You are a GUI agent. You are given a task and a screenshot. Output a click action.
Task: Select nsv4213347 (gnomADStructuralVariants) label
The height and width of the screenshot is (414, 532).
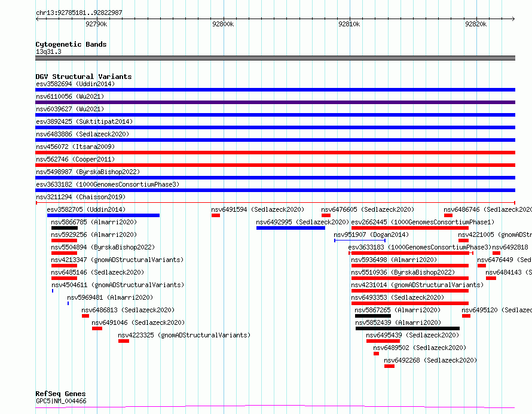tap(117, 260)
